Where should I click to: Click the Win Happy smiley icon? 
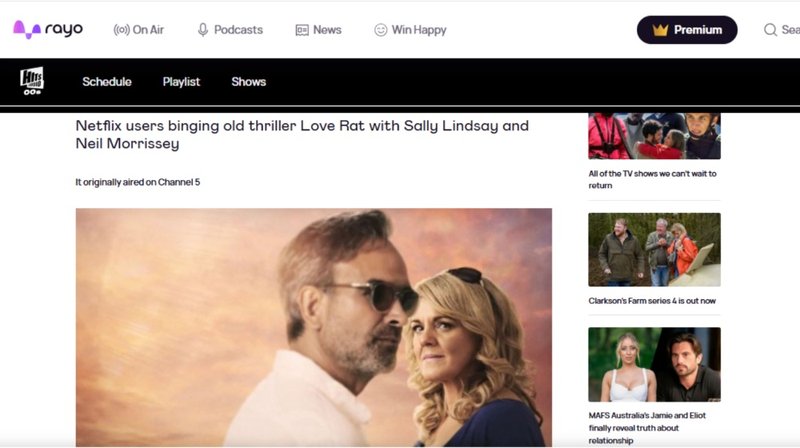381,30
